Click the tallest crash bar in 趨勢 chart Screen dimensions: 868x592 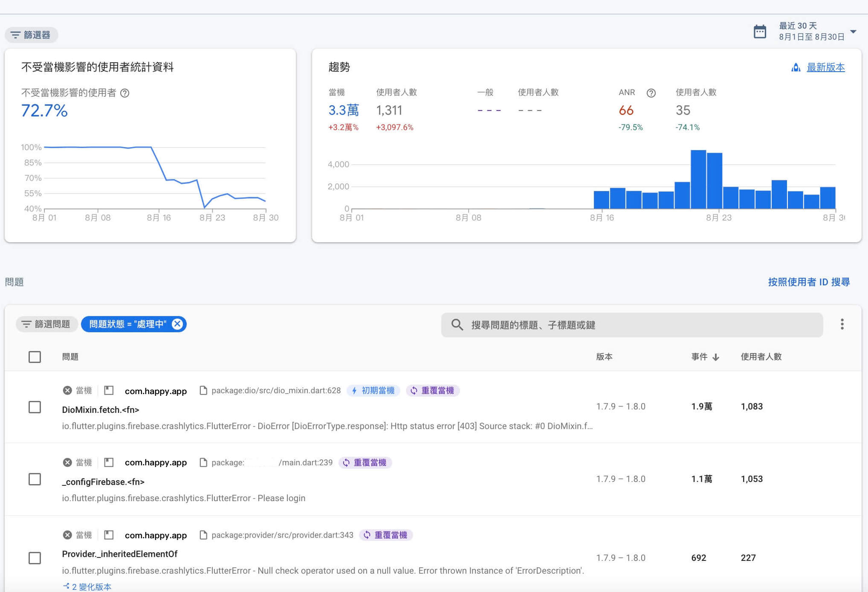tap(698, 179)
